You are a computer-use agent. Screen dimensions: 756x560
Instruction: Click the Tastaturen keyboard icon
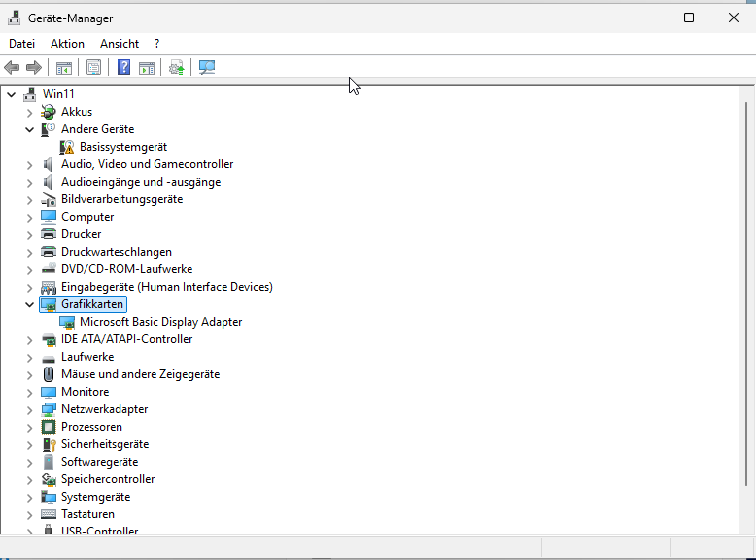(49, 514)
